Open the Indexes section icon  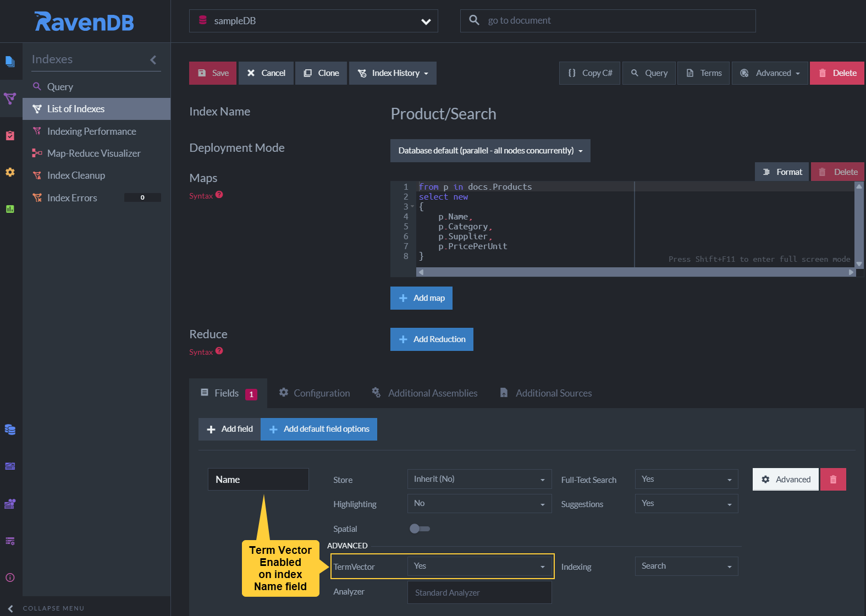tap(10, 98)
